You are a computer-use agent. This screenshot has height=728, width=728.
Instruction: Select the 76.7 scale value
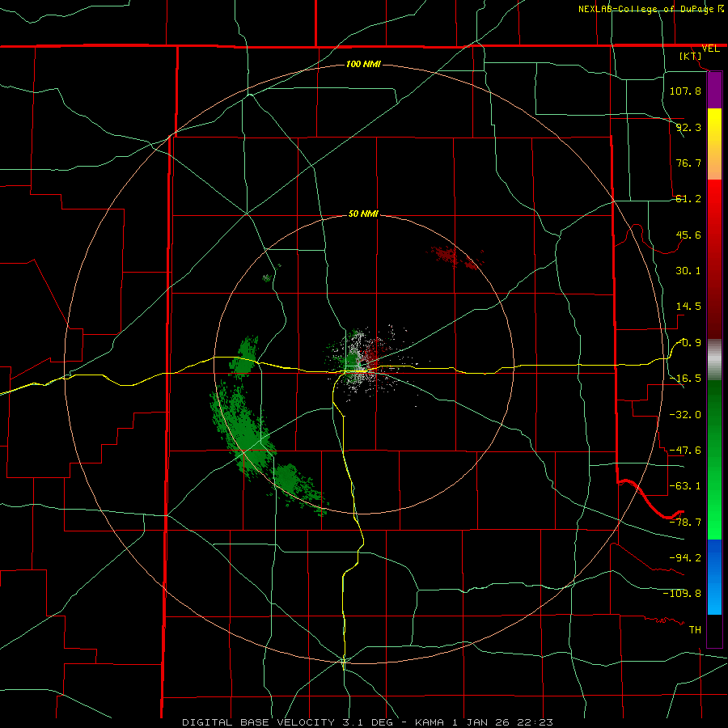coord(688,163)
